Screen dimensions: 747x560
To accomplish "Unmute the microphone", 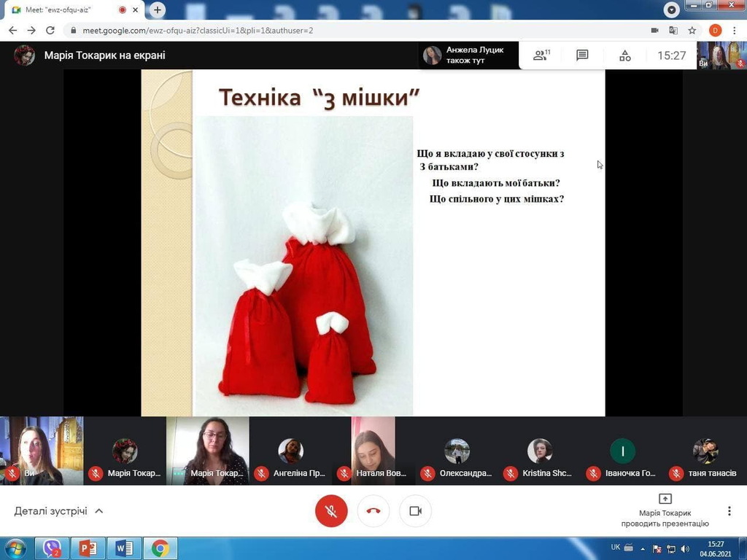I will [331, 511].
